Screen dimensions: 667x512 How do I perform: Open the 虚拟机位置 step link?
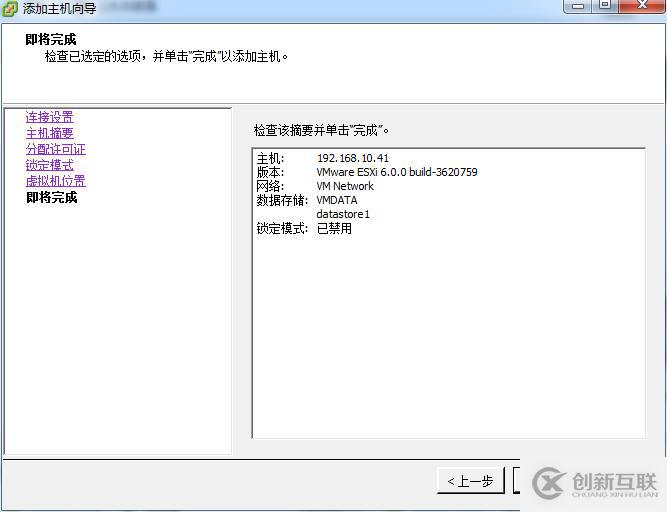(55, 181)
